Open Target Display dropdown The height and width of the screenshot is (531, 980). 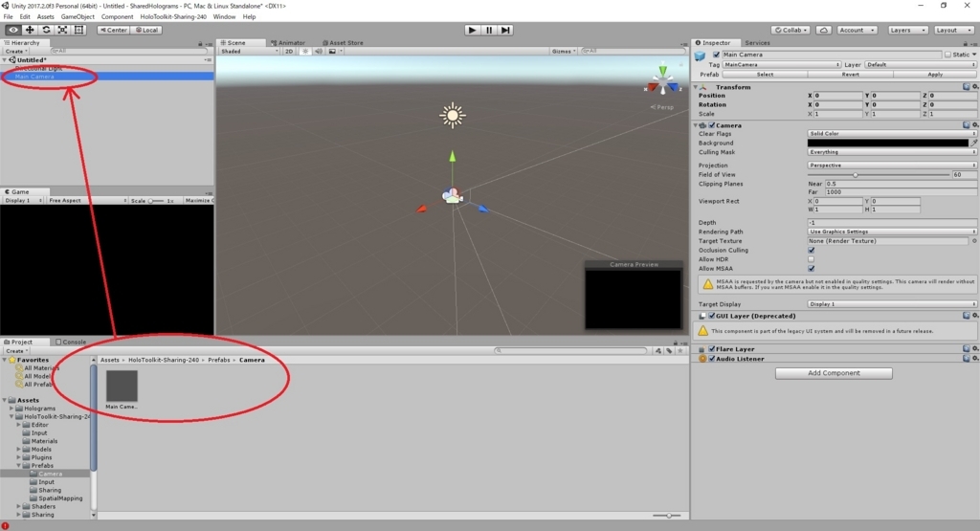(892, 304)
